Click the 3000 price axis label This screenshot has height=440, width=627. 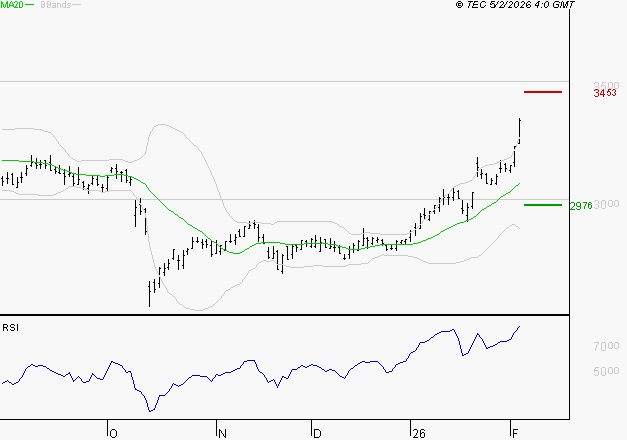[606, 204]
